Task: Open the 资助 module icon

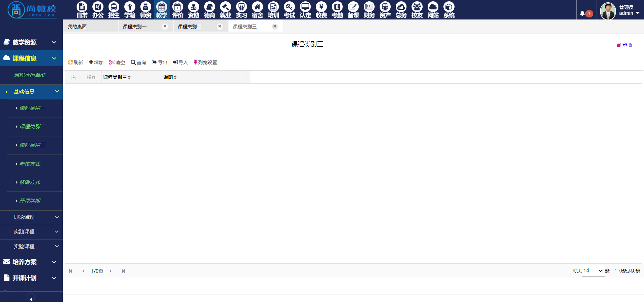Action: click(194, 10)
